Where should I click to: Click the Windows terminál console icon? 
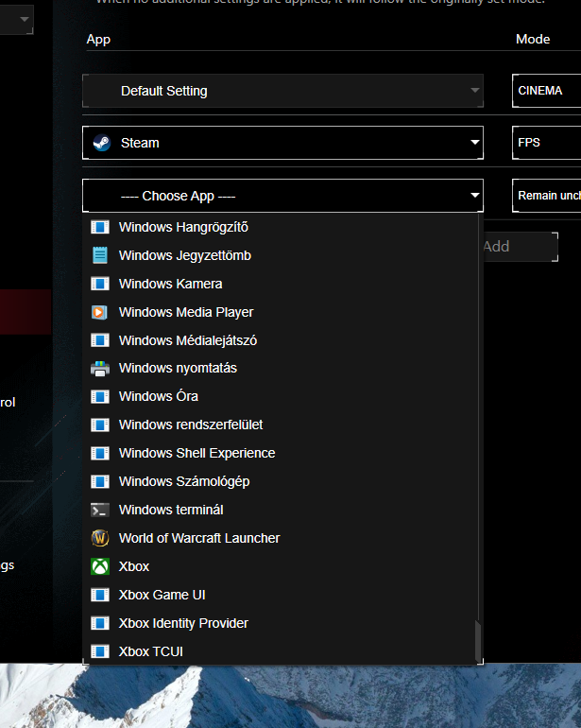(100, 510)
